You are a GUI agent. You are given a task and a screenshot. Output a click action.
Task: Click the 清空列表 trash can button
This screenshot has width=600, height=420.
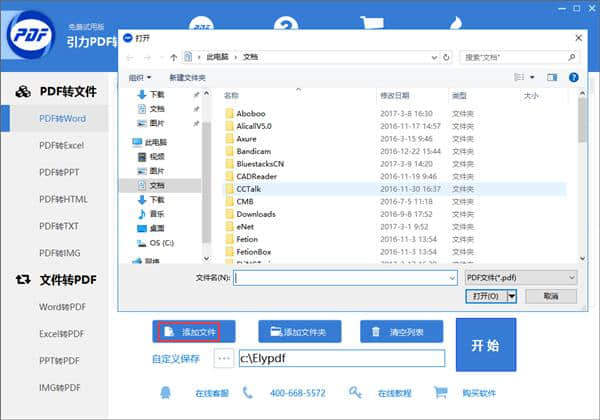click(400, 331)
